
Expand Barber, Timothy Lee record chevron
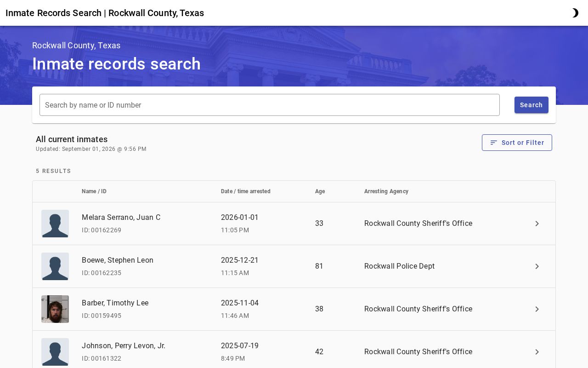pos(537,309)
